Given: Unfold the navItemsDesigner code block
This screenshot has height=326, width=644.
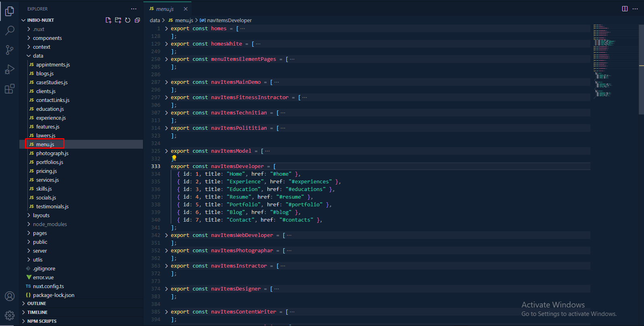Looking at the screenshot, I should click(x=166, y=289).
